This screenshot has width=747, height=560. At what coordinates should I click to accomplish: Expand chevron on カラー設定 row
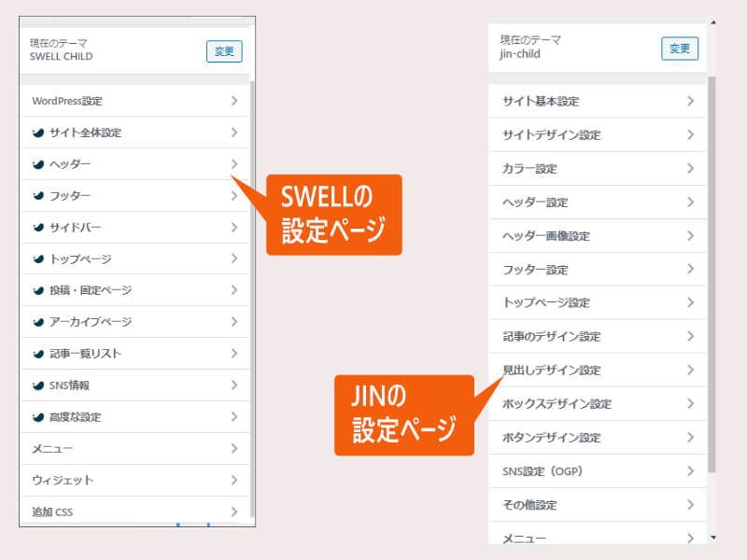click(x=690, y=168)
